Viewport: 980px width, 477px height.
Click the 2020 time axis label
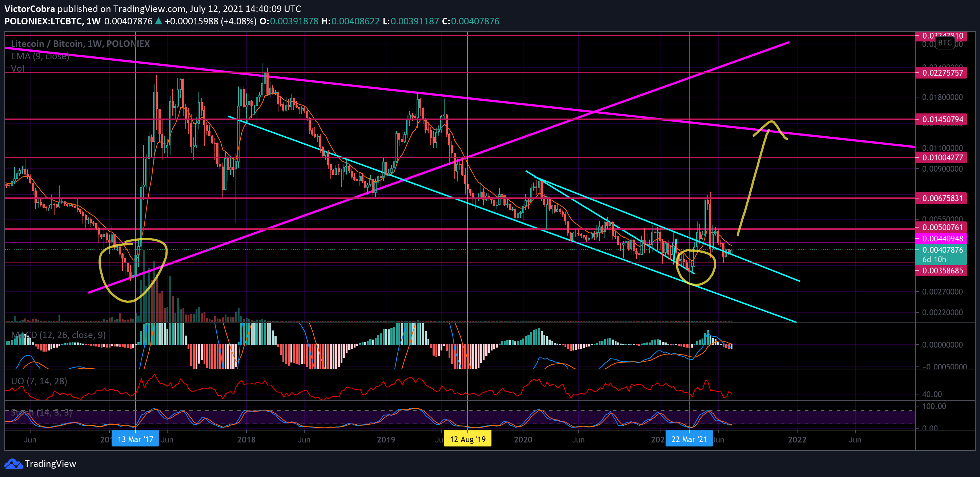click(x=523, y=440)
